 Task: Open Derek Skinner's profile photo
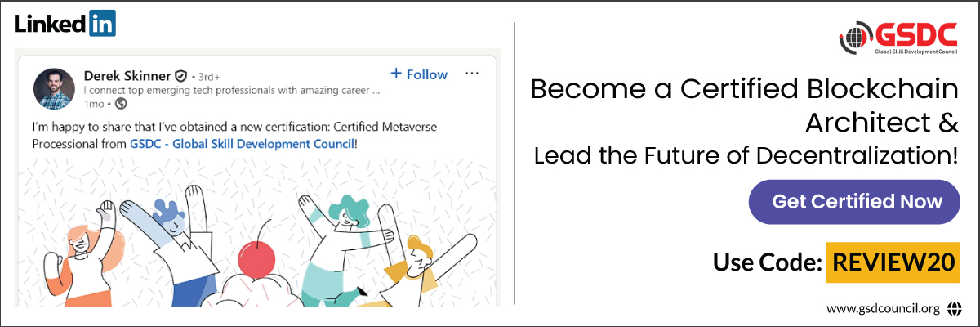click(55, 88)
